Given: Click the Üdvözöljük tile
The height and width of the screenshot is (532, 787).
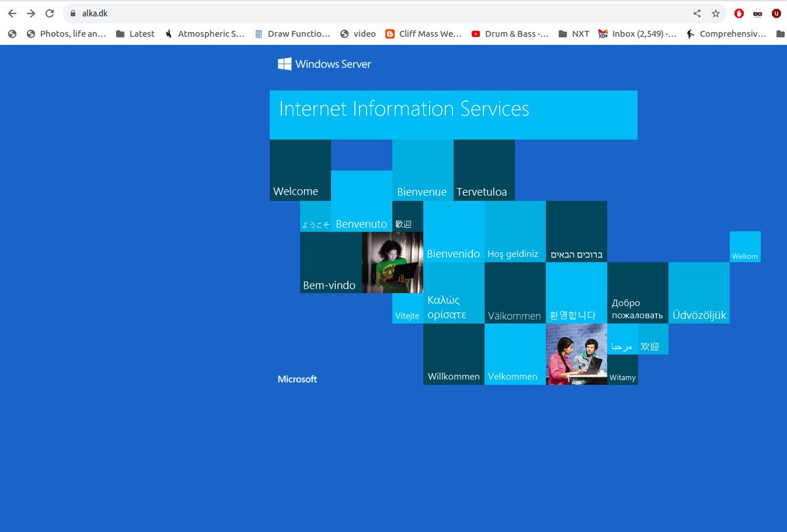Looking at the screenshot, I should [x=699, y=293].
